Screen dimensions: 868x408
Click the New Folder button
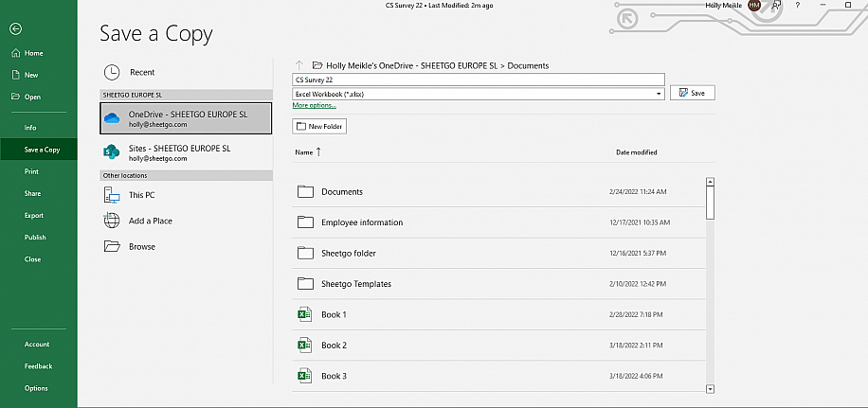tap(319, 127)
